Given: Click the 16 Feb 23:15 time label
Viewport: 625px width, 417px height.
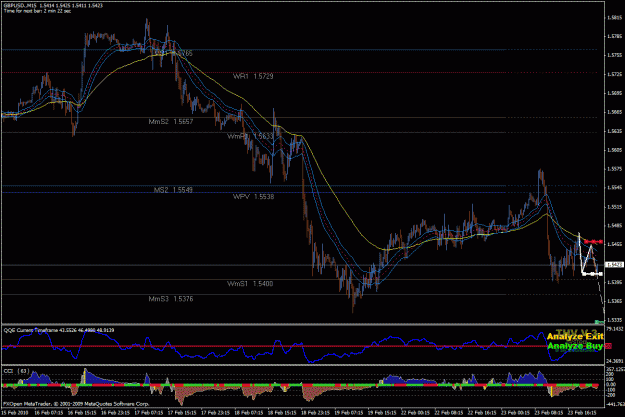Looking at the screenshot, I should pos(116,412).
